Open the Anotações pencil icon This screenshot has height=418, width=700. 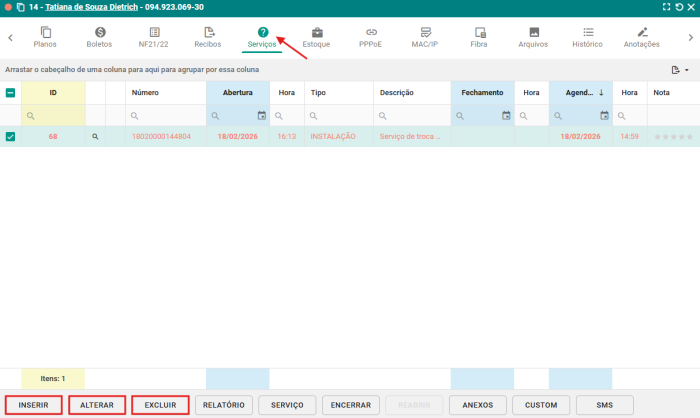point(642,33)
